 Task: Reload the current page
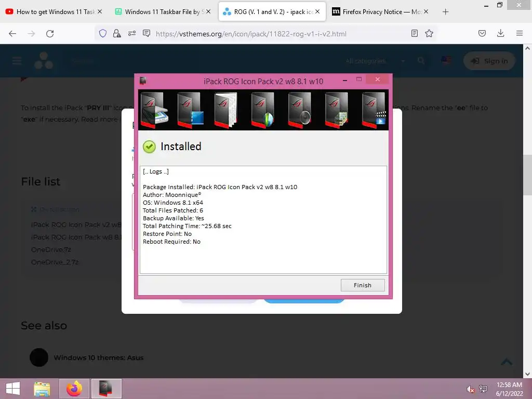[50, 34]
